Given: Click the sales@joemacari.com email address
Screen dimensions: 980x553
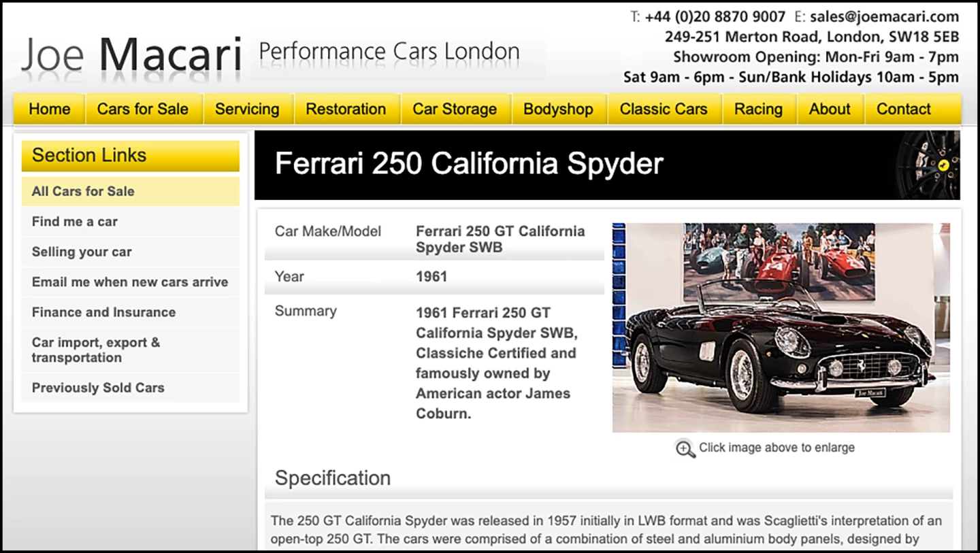Looking at the screenshot, I should pyautogui.click(x=884, y=17).
